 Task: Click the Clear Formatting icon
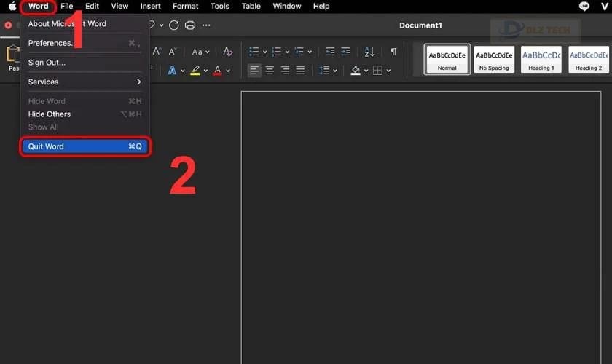point(227,52)
